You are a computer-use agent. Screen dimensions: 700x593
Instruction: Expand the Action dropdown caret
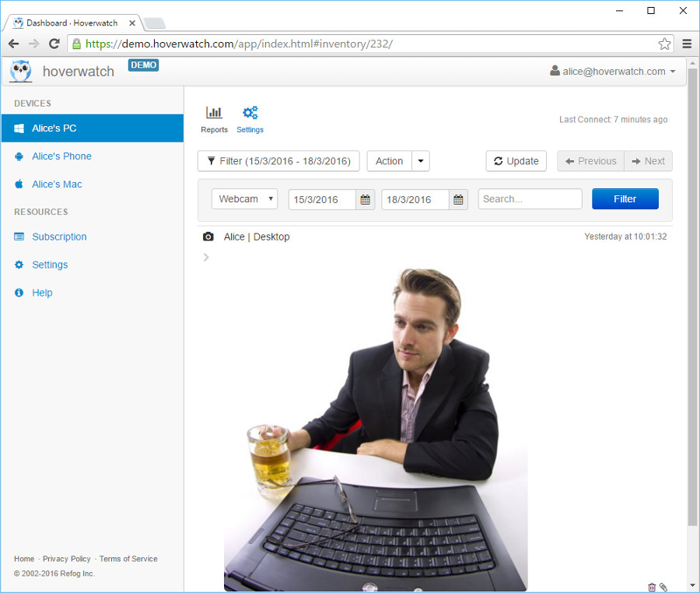tap(421, 161)
